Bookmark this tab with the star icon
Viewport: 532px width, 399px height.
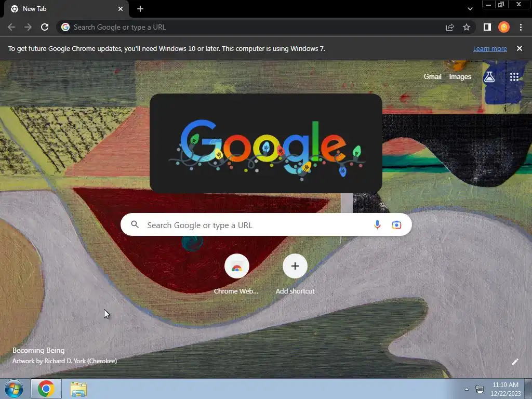[467, 27]
